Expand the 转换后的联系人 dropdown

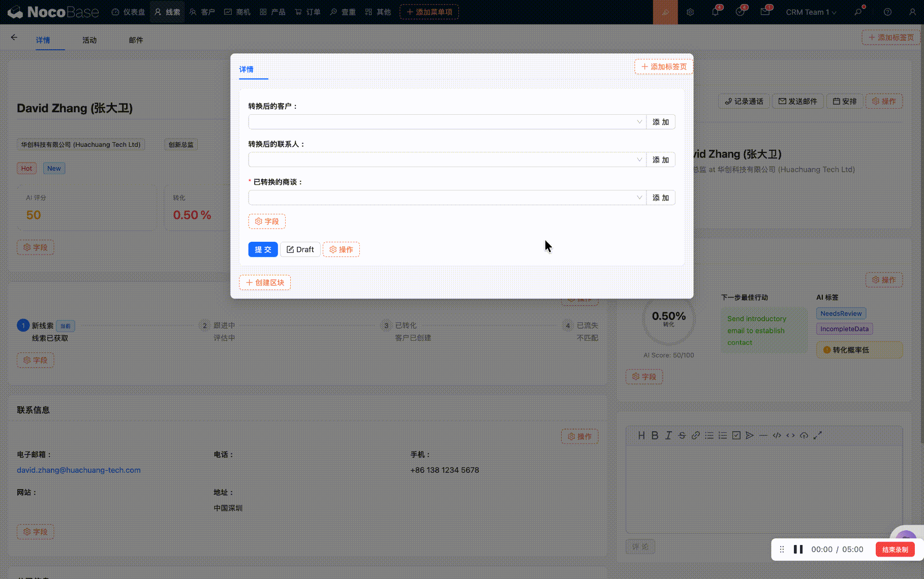(447, 160)
